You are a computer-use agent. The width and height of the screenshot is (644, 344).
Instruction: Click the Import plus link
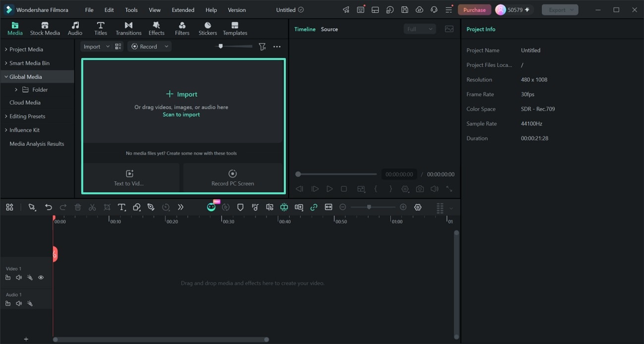point(181,94)
